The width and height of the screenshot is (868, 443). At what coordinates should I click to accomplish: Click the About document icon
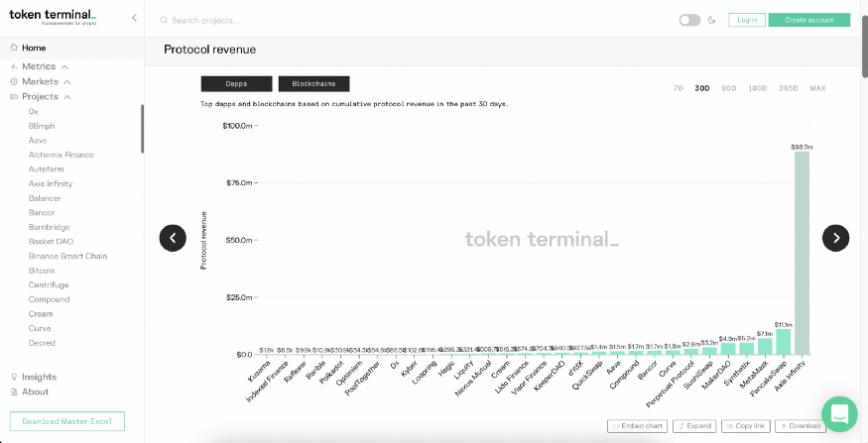click(14, 391)
